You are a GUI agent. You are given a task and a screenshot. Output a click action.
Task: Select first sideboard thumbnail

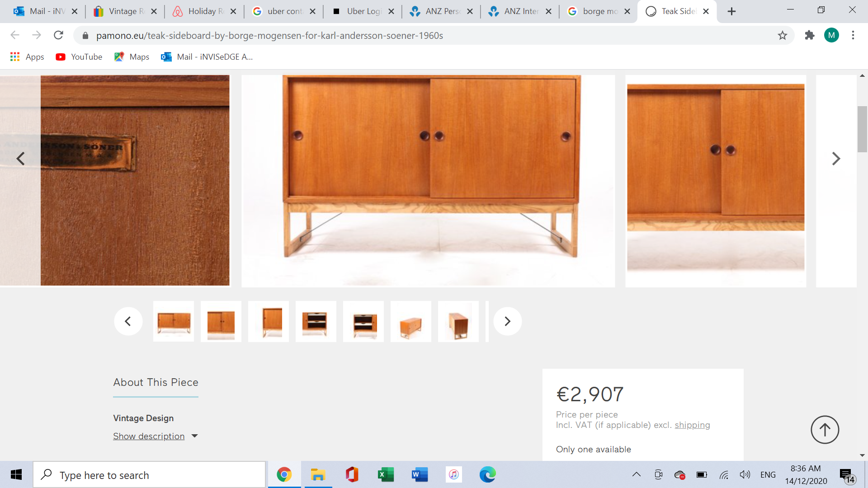[x=174, y=322]
